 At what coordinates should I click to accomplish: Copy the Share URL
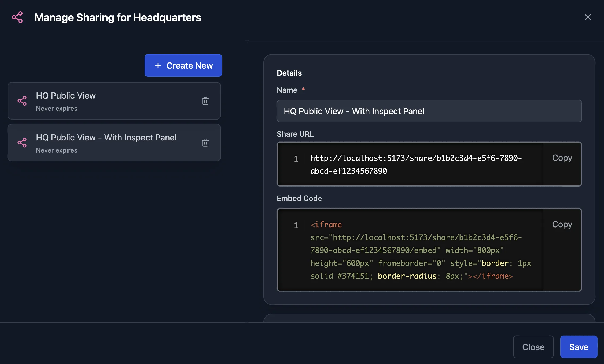[x=562, y=158]
